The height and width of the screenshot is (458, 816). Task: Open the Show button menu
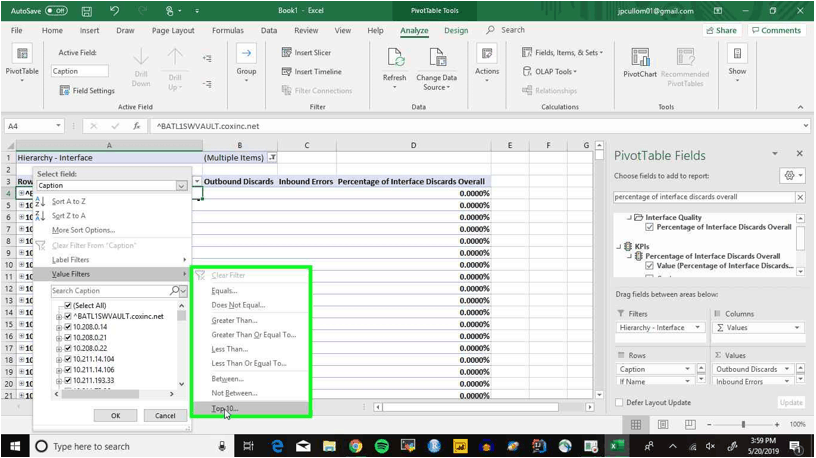coord(737,65)
